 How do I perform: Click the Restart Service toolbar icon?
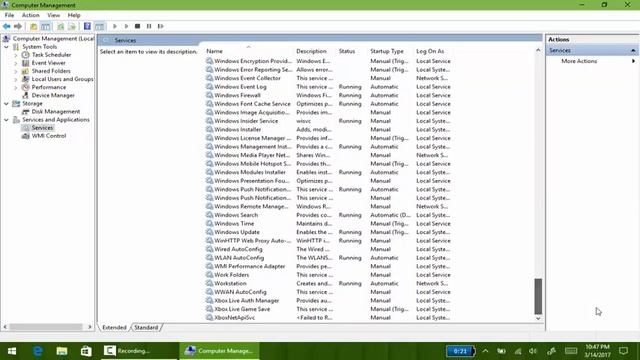(x=160, y=26)
